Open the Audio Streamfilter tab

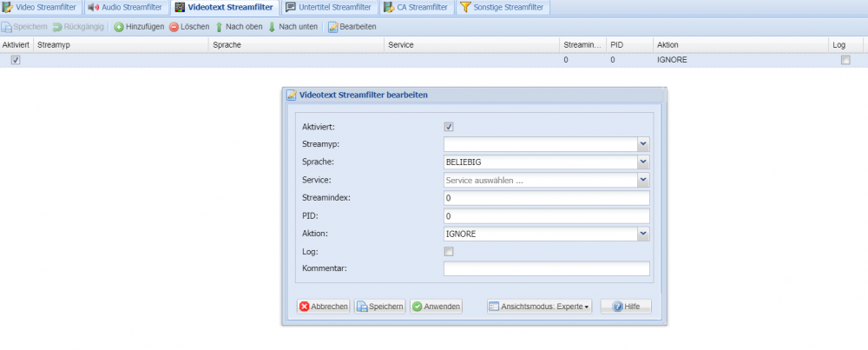[126, 8]
